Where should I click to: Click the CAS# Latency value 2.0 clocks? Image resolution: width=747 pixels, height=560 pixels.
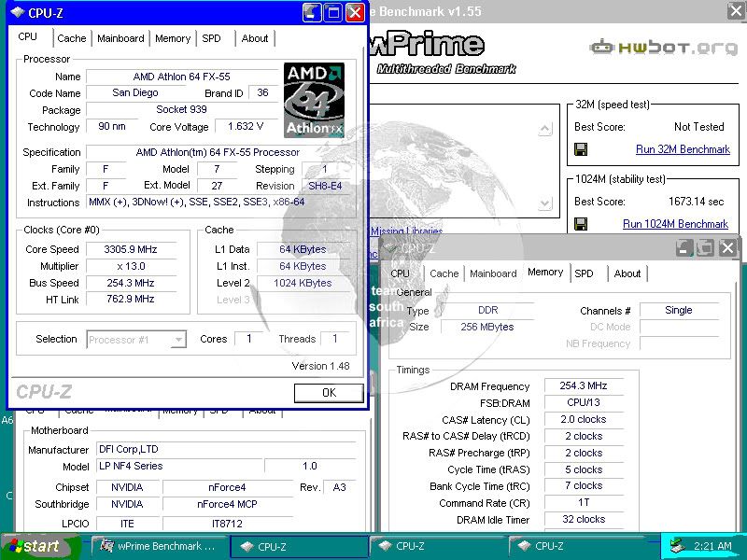pos(584,419)
